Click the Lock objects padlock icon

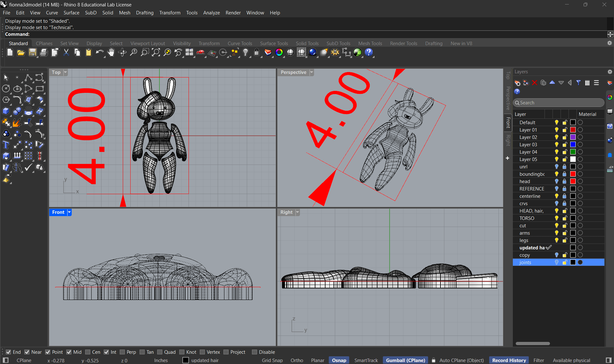(256, 53)
